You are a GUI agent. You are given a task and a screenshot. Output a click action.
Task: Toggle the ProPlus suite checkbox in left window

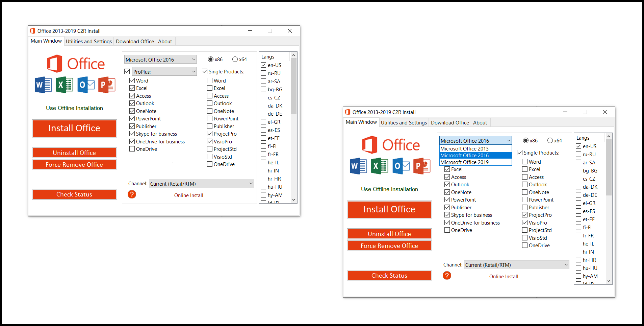(127, 71)
